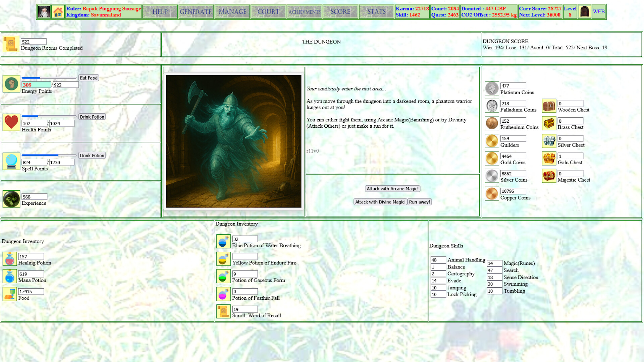Click the Mana Potion icon

pos(10,277)
